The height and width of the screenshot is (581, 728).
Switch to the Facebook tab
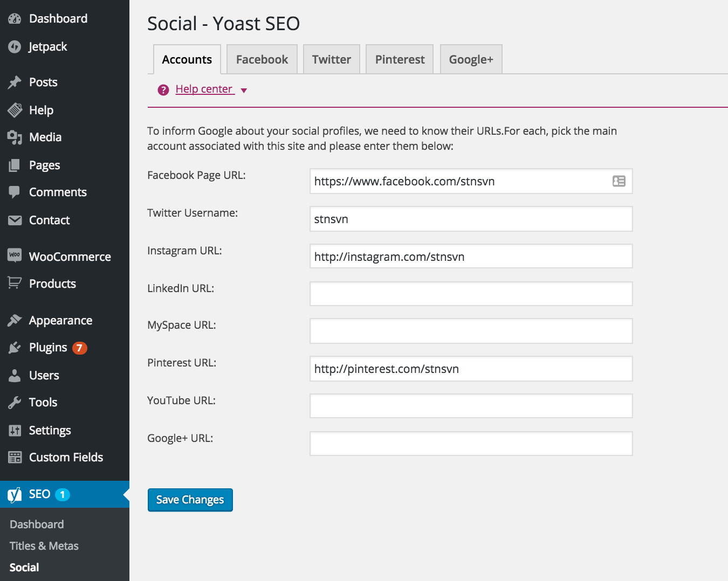point(262,59)
